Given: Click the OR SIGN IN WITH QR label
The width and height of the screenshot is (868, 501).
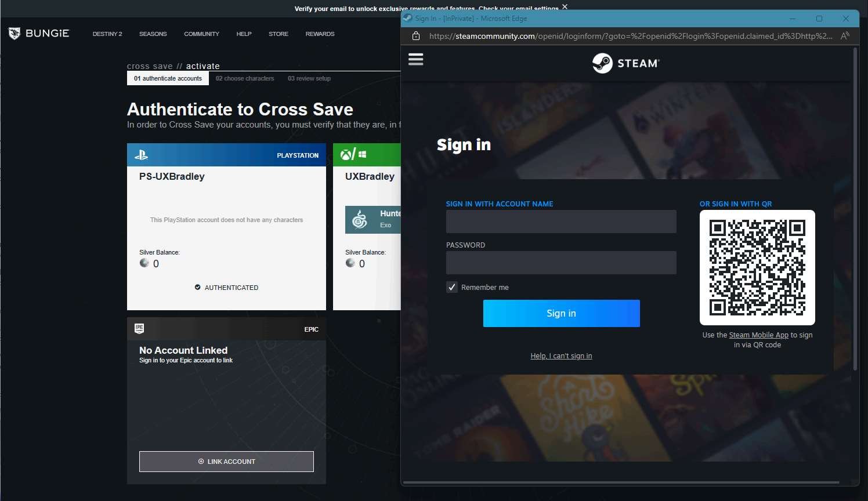Looking at the screenshot, I should click(x=736, y=204).
